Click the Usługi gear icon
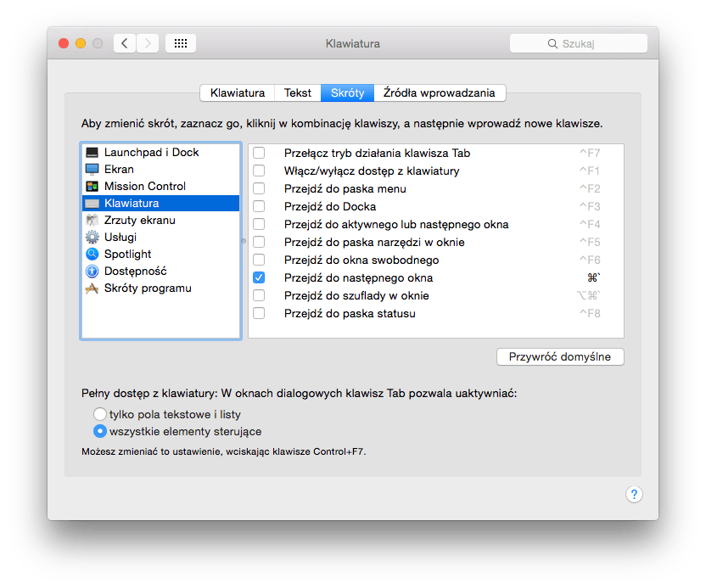 click(92, 238)
